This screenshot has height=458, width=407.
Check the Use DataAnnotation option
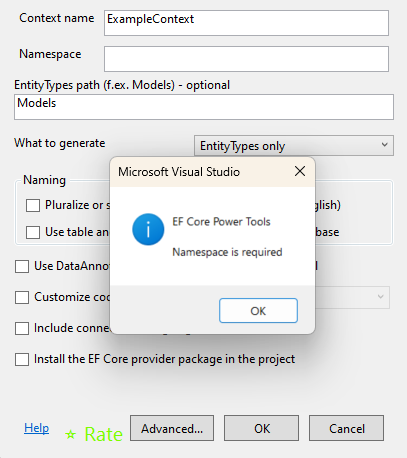click(x=22, y=267)
